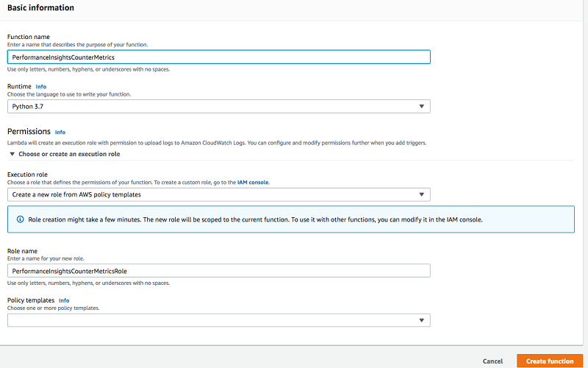This screenshot has height=368, width=588.
Task: Click the info icon in the role creation notice
Action: [17, 219]
